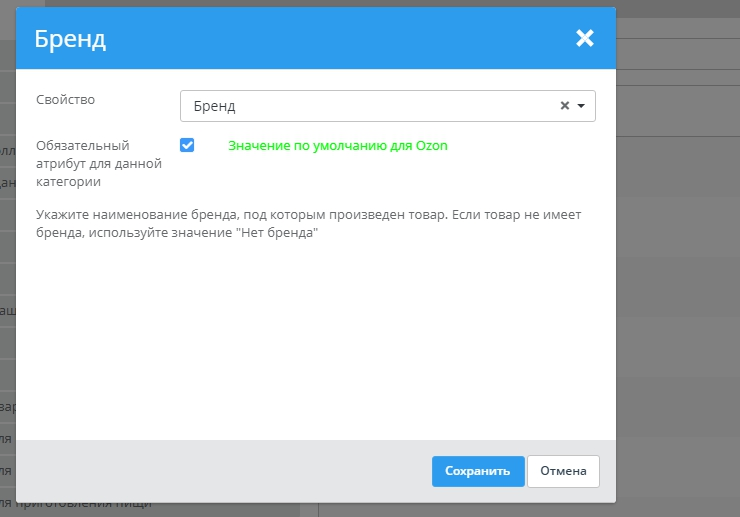
Task: Click the selected value text Бренд in the dropdown
Action: pyautogui.click(x=215, y=106)
